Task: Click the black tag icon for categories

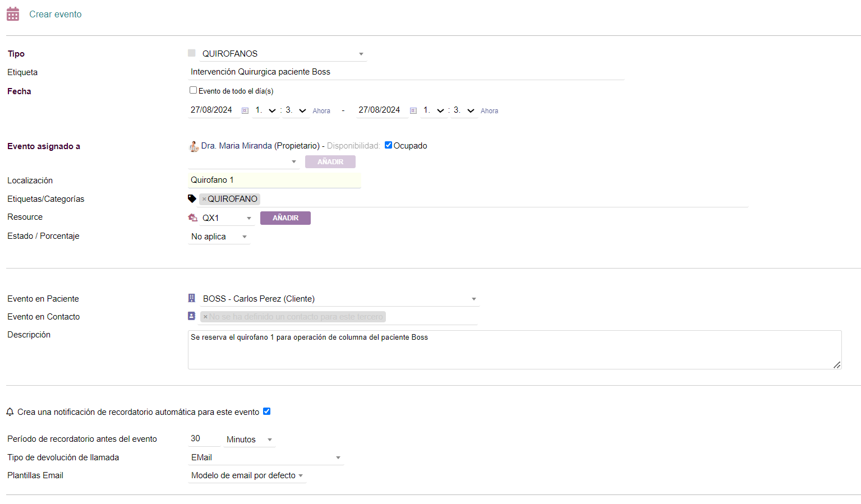Action: (192, 198)
